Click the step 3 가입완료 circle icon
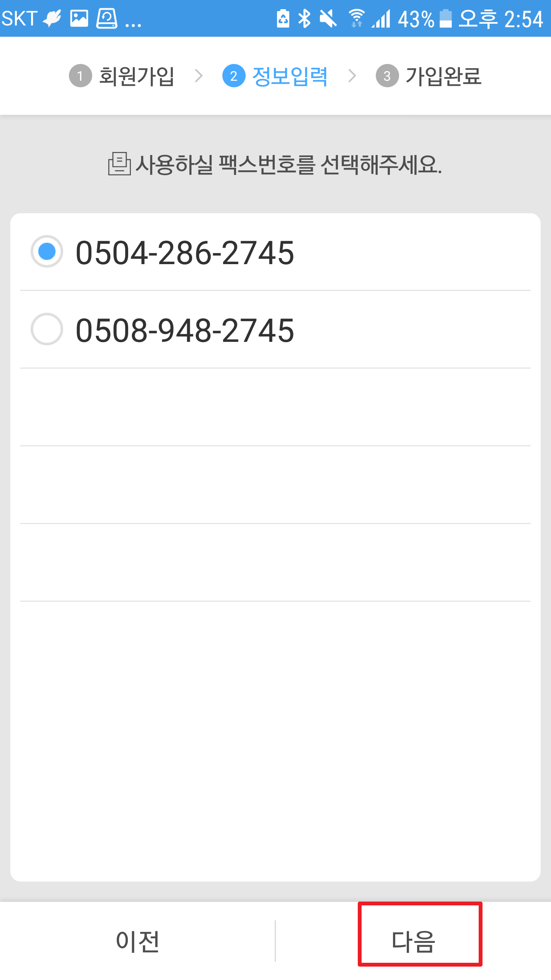 click(387, 76)
